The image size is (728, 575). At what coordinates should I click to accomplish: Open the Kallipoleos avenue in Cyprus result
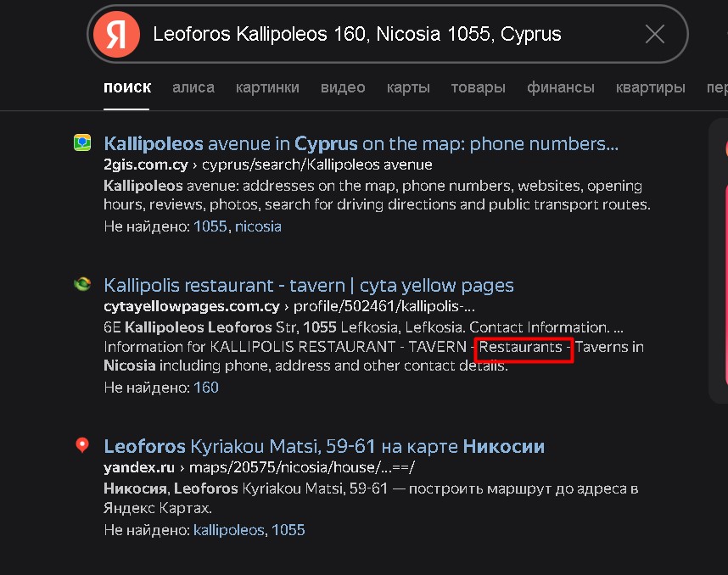360,143
